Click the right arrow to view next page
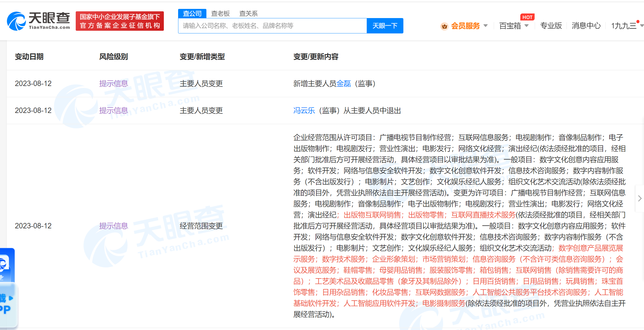Screen dimensions: 644x330 point(640,198)
